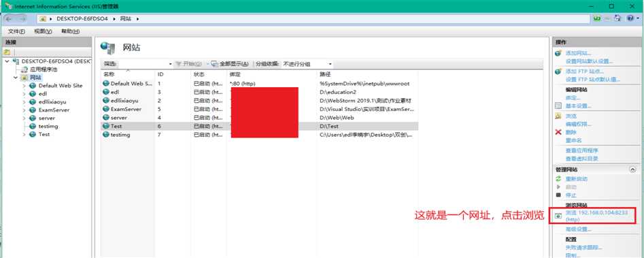Click path cell D:\education2

click(338, 92)
